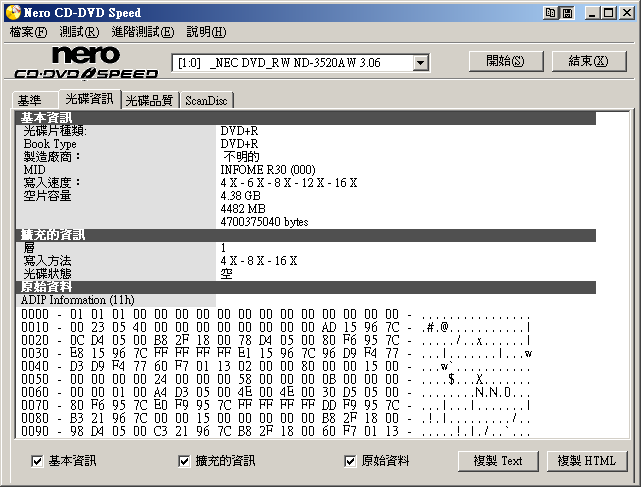
Task: Open the 說明(H) menu
Action: 206,32
